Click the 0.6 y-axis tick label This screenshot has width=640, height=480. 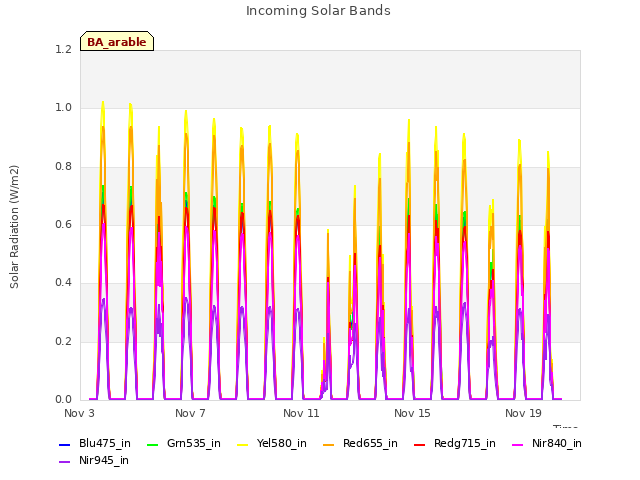point(63,224)
